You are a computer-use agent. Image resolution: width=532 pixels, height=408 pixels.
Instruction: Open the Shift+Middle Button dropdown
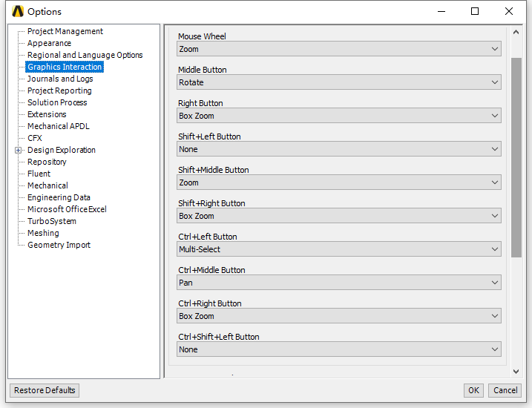(x=338, y=182)
